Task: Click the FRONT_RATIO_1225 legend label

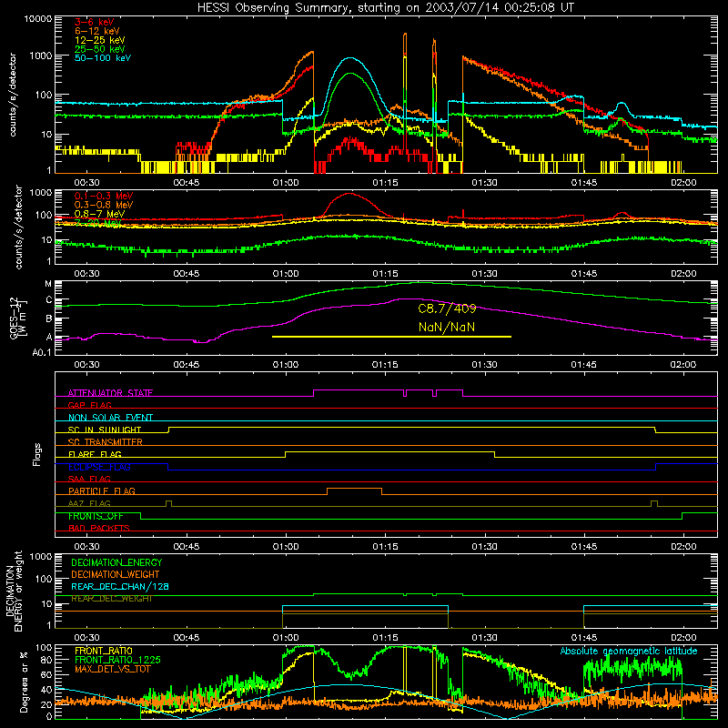Action: point(117,660)
